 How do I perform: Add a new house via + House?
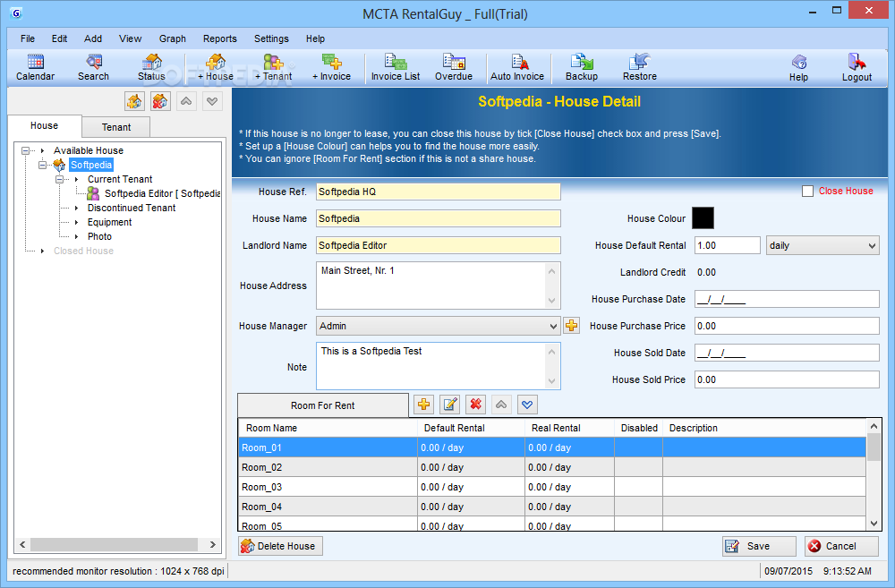tap(216, 67)
